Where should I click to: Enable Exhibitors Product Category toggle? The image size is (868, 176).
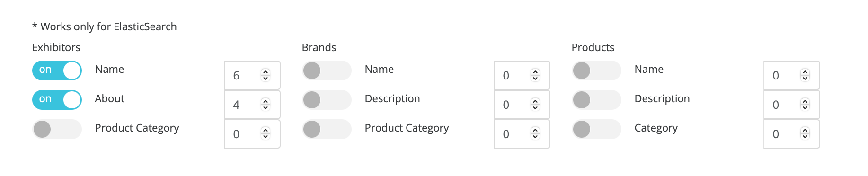tap(57, 129)
